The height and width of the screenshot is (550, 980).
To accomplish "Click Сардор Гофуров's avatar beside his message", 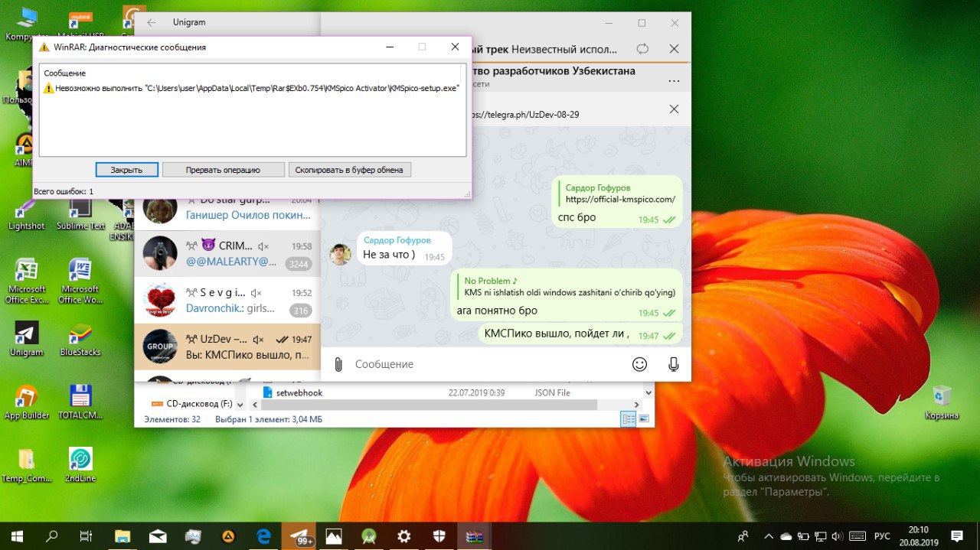I will tap(340, 254).
